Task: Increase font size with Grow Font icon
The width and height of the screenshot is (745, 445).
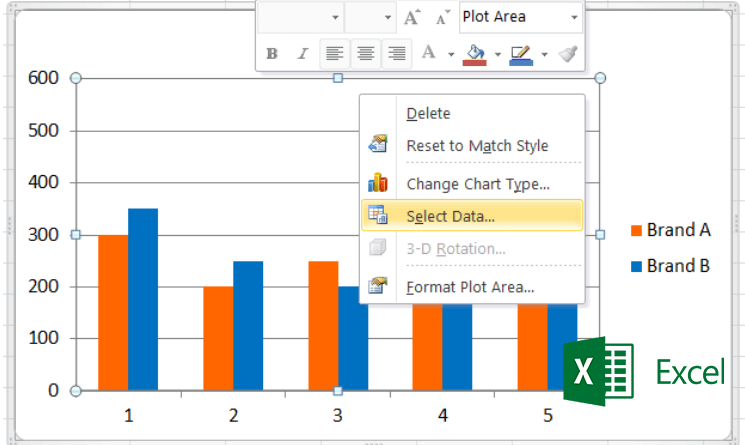Action: point(412,17)
